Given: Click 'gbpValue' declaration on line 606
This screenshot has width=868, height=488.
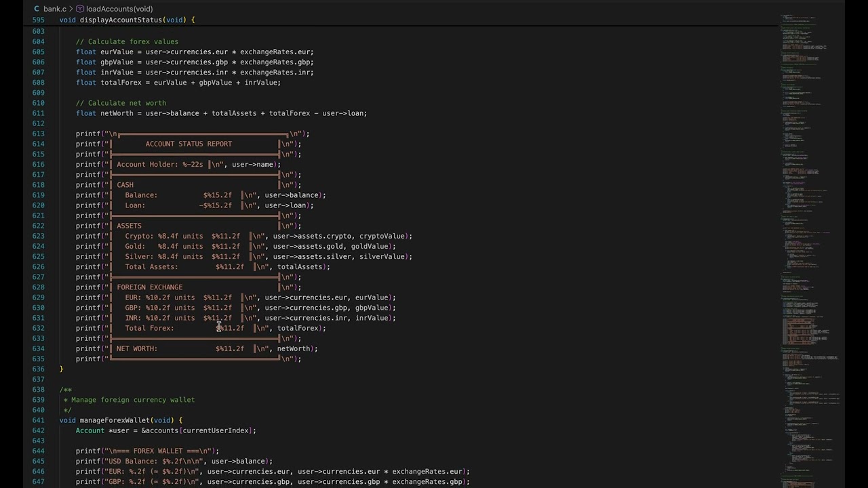Looking at the screenshot, I should coord(117,62).
